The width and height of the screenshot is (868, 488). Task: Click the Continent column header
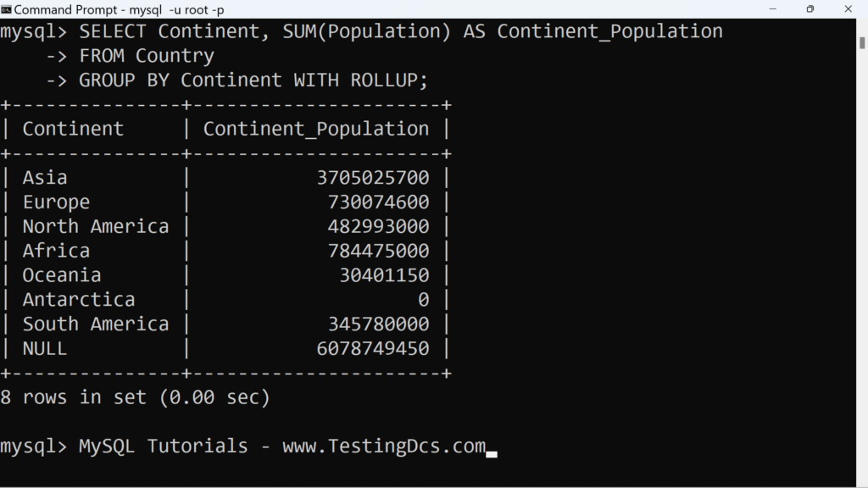pyautogui.click(x=73, y=129)
